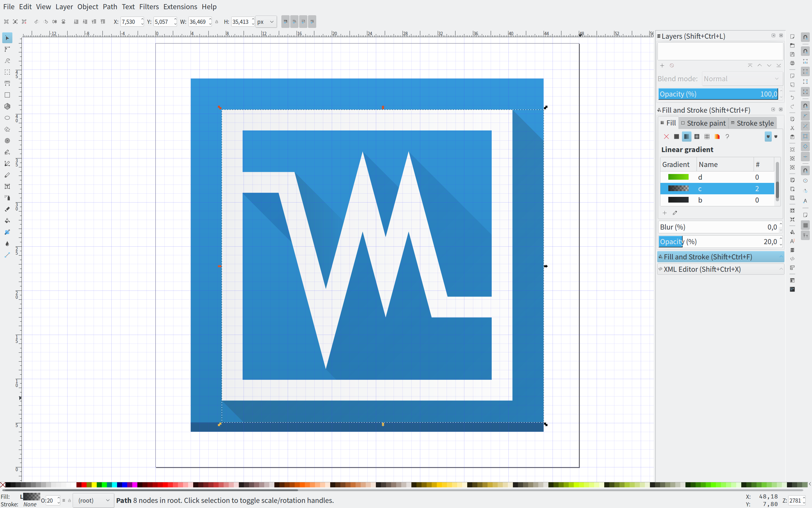Select the Selector arrow tool

(7, 38)
